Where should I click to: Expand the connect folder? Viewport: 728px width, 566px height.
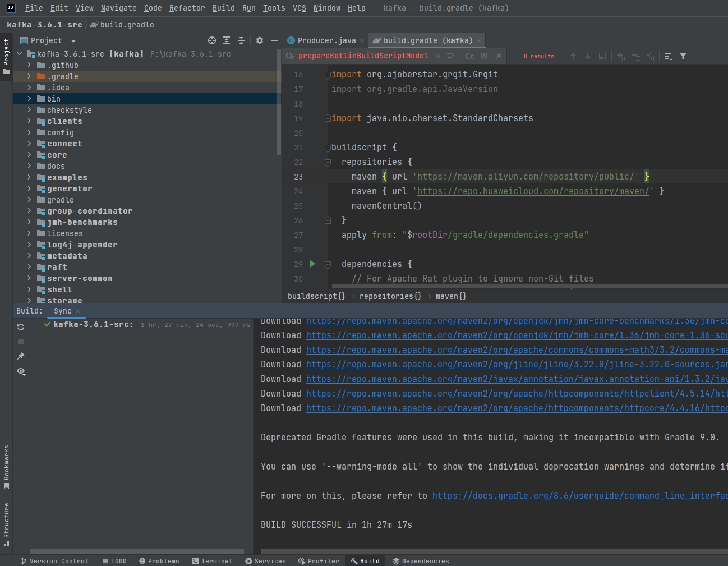[29, 144]
